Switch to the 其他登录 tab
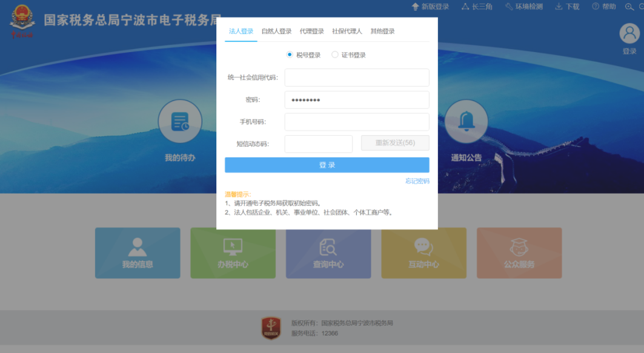Image resolution: width=644 pixels, height=353 pixels. [382, 31]
